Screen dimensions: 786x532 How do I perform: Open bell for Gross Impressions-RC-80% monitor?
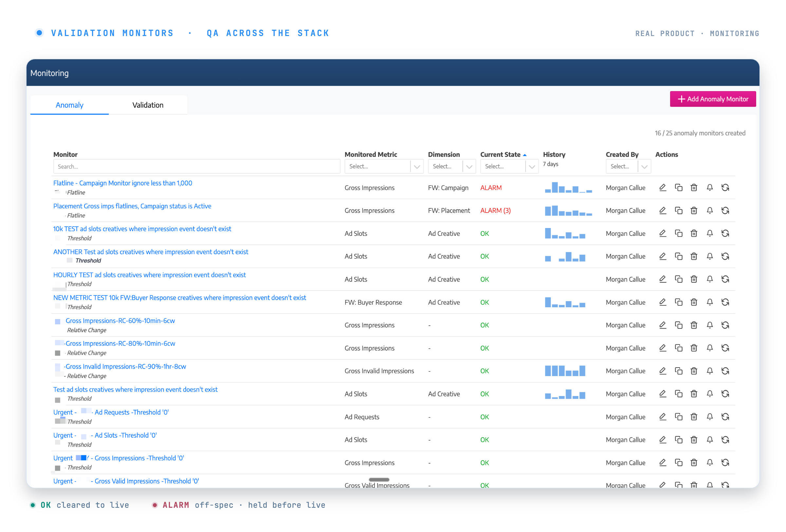tap(710, 348)
